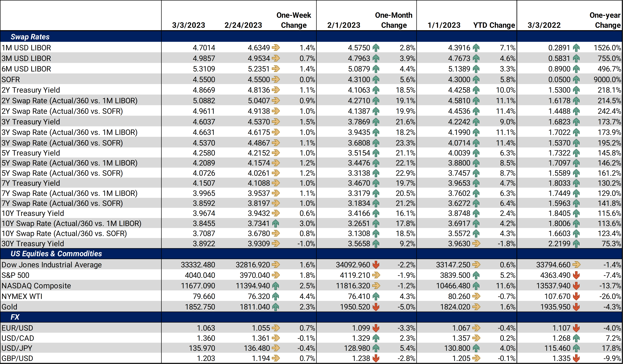The height and width of the screenshot is (364, 623).
Task: Click the sideways arrow beside EUR/USD 1.067
Action: click(x=476, y=328)
